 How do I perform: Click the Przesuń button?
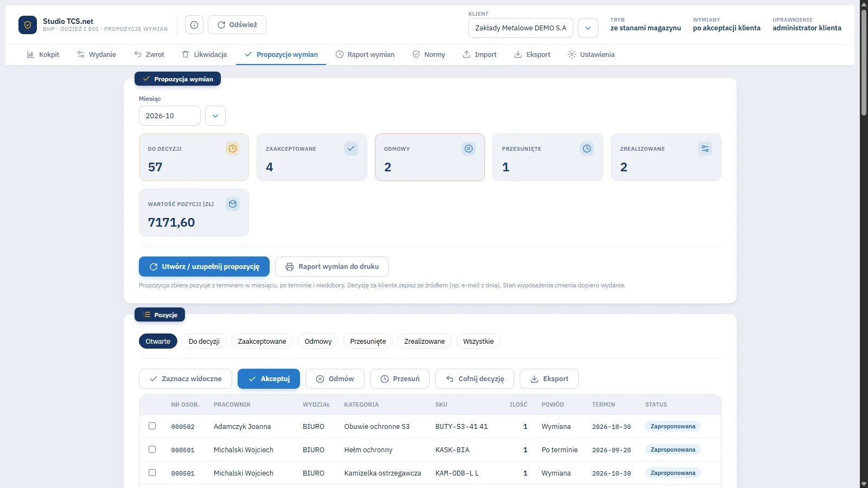[400, 379]
